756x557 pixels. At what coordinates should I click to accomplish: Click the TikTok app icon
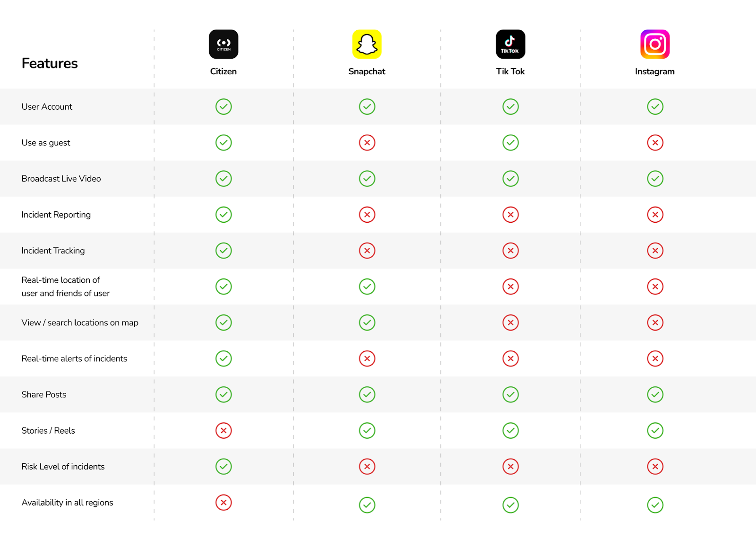510,44
